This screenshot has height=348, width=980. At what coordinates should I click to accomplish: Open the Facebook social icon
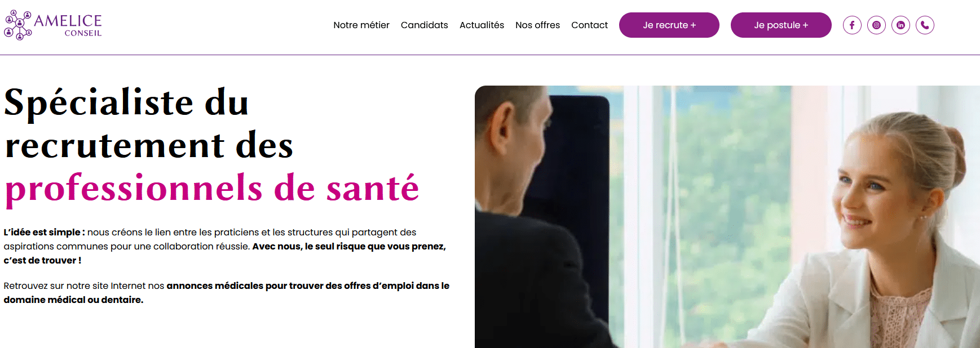click(852, 25)
